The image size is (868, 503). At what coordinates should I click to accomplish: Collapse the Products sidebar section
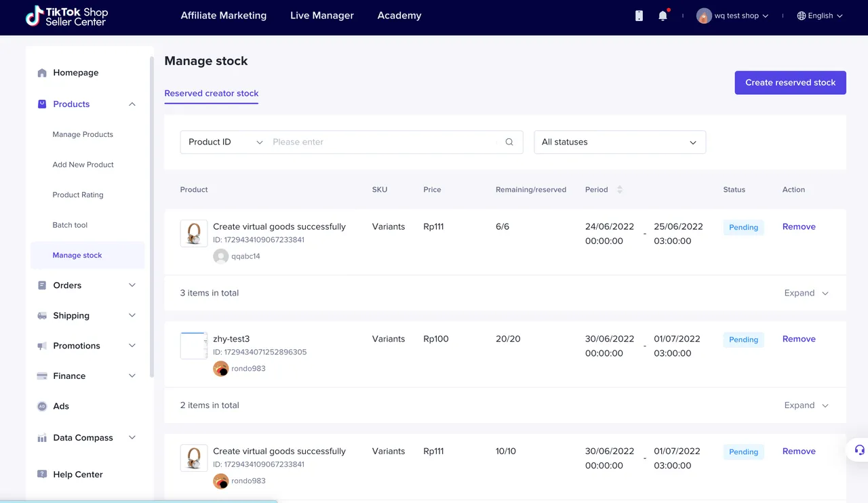(x=132, y=104)
